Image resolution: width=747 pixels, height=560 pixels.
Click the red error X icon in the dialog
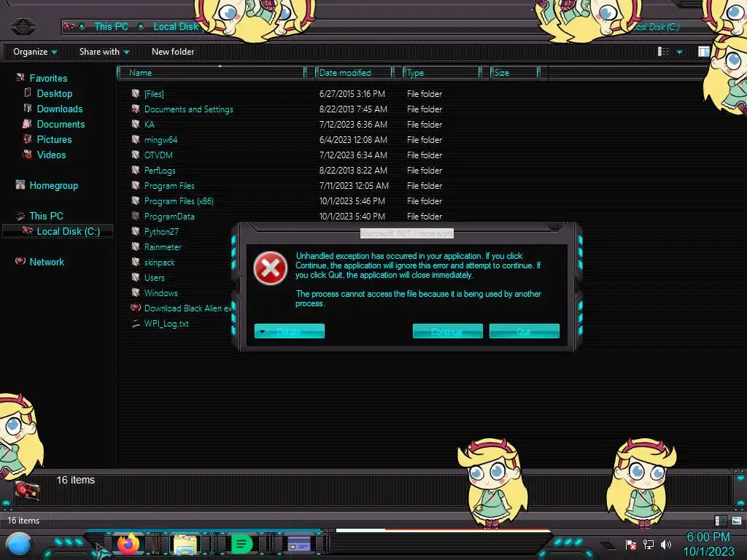click(270, 268)
